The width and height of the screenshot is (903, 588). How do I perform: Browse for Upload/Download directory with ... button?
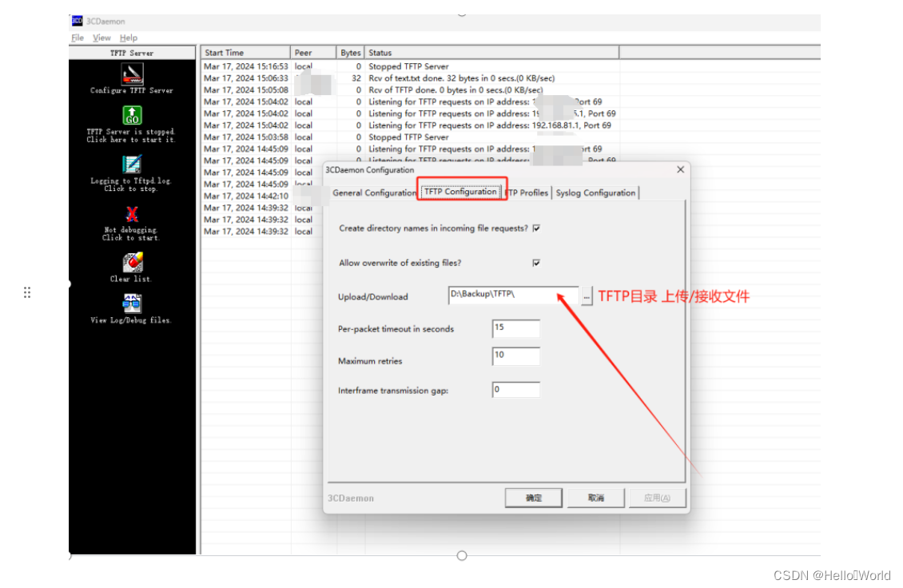(x=587, y=296)
